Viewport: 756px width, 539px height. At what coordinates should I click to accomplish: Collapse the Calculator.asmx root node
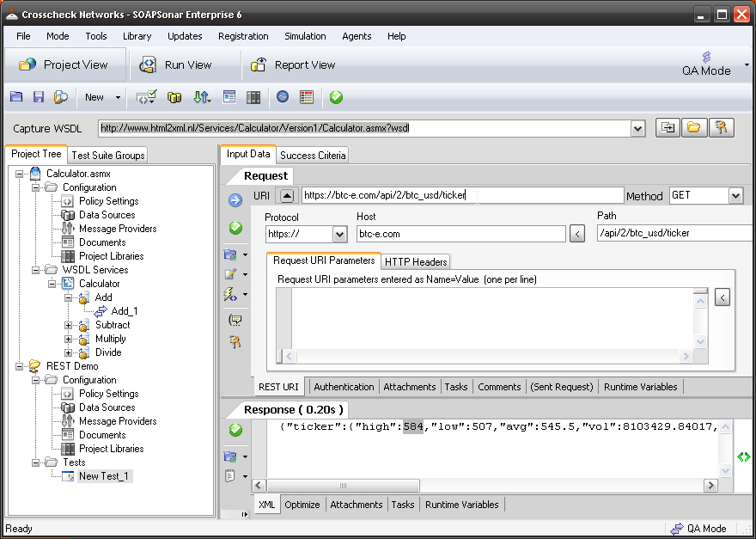tap(19, 174)
